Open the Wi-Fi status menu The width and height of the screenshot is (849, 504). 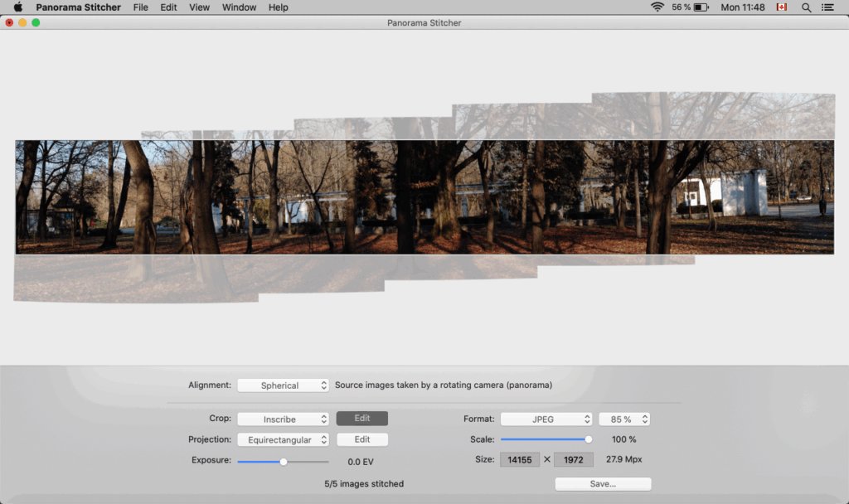657,7
